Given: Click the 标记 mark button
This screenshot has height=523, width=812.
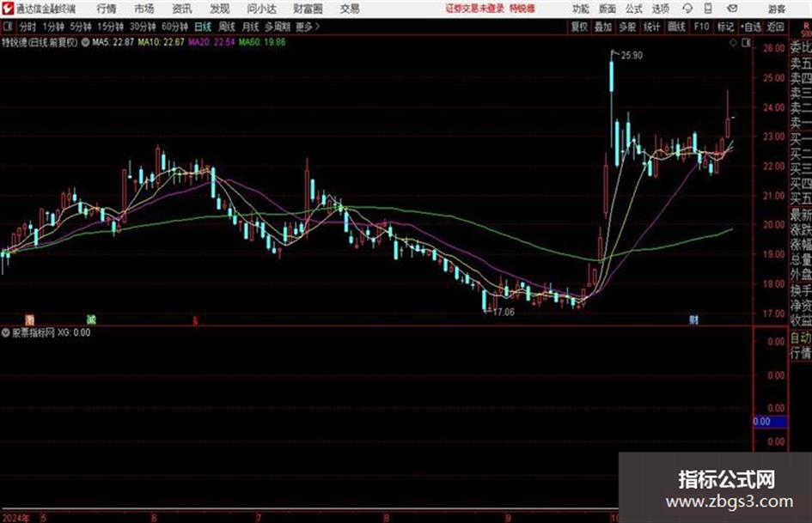Looking at the screenshot, I should (725, 27).
